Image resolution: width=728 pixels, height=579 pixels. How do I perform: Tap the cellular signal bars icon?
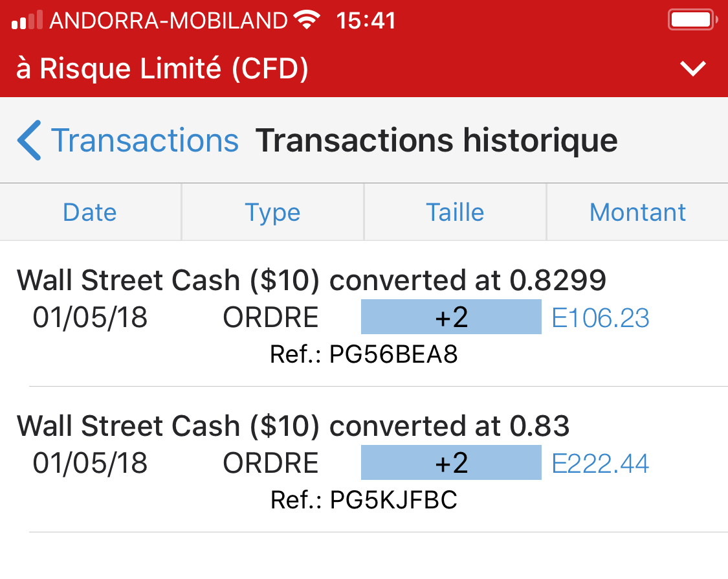tap(27, 21)
